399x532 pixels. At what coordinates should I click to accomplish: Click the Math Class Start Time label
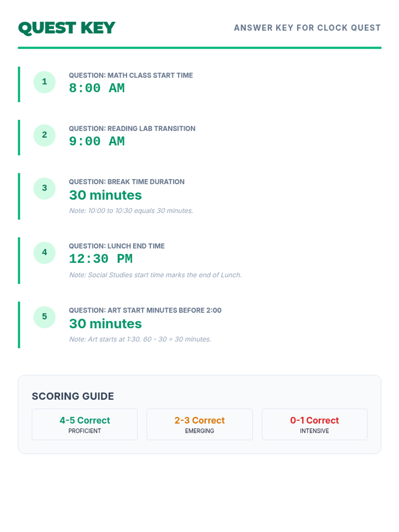[x=131, y=75]
